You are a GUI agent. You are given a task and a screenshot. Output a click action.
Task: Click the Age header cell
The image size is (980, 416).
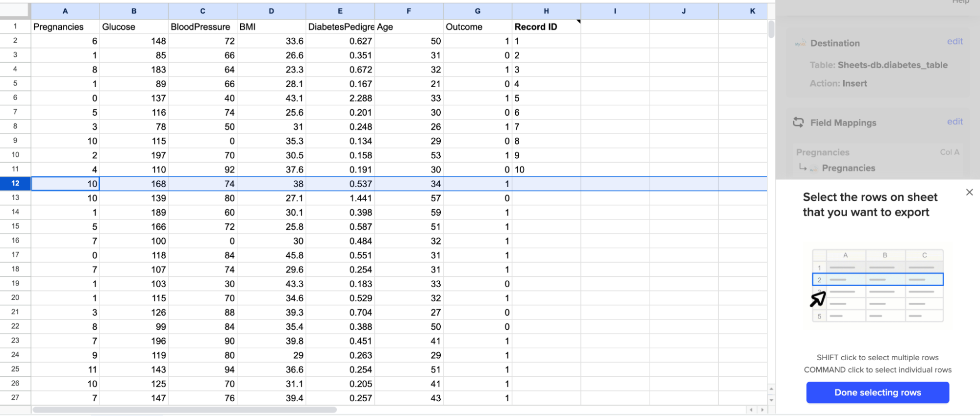(x=408, y=26)
